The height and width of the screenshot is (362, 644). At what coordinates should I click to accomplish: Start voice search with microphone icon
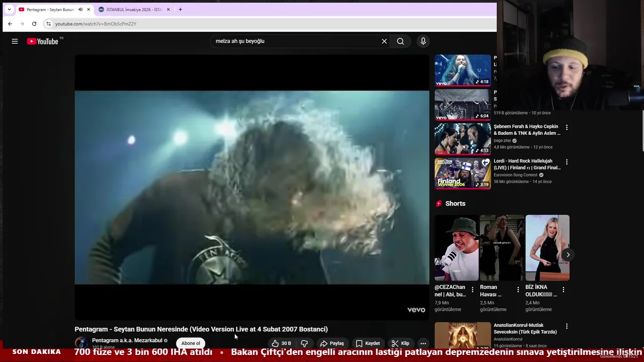[423, 41]
